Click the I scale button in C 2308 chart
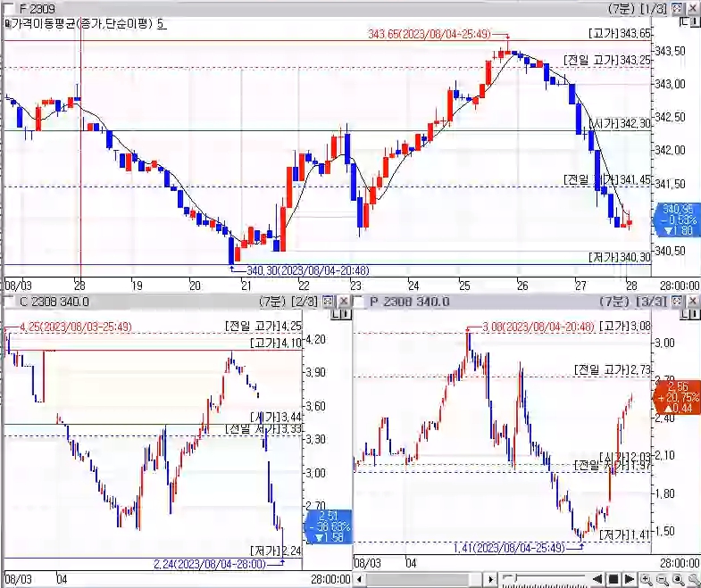 346,315
